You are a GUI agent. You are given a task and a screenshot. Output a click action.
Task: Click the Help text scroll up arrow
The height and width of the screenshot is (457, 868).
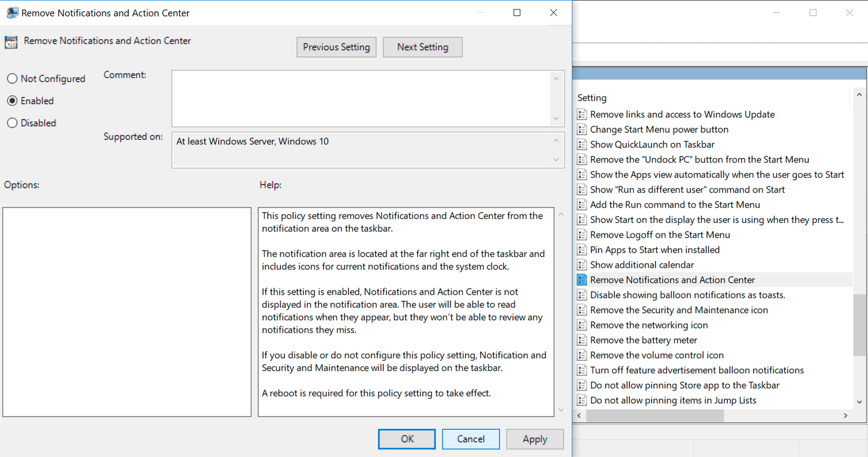click(561, 214)
